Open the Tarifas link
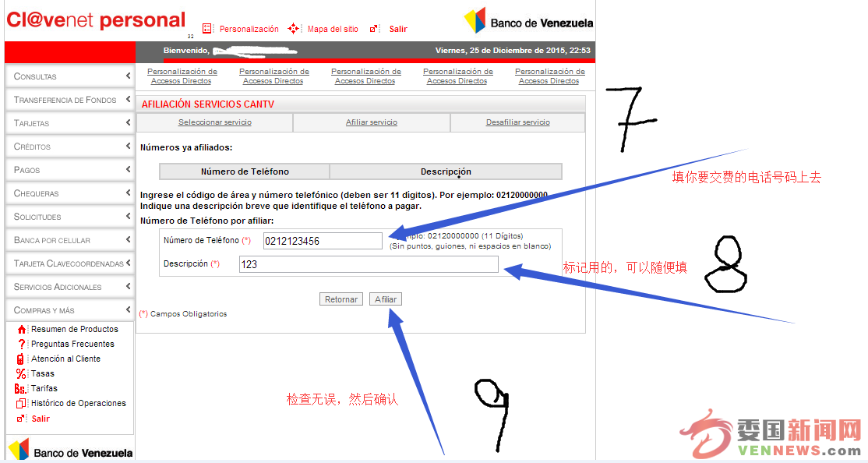 [x=44, y=389]
